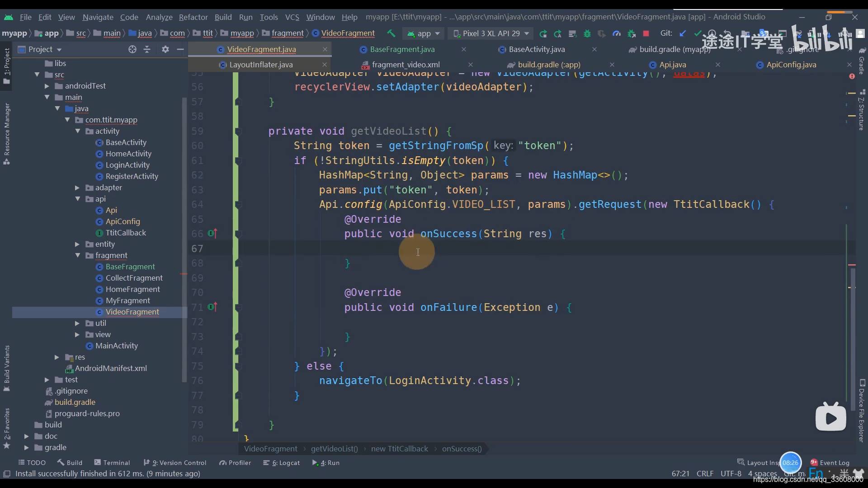Expand the res folder
The width and height of the screenshot is (868, 488).
(x=57, y=357)
